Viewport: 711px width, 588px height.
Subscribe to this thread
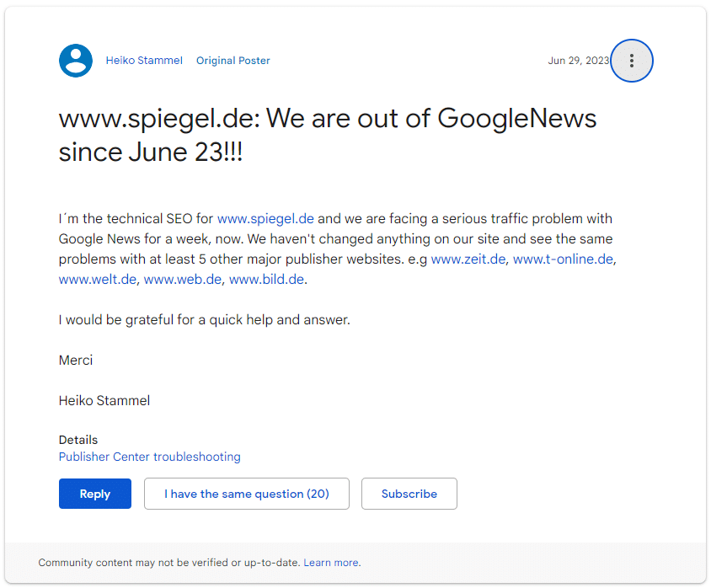point(409,494)
